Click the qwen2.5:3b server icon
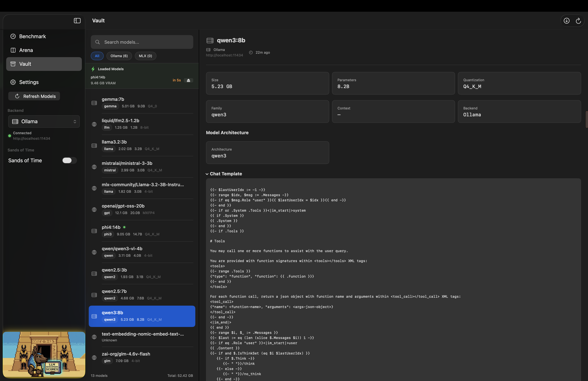 pos(94,274)
